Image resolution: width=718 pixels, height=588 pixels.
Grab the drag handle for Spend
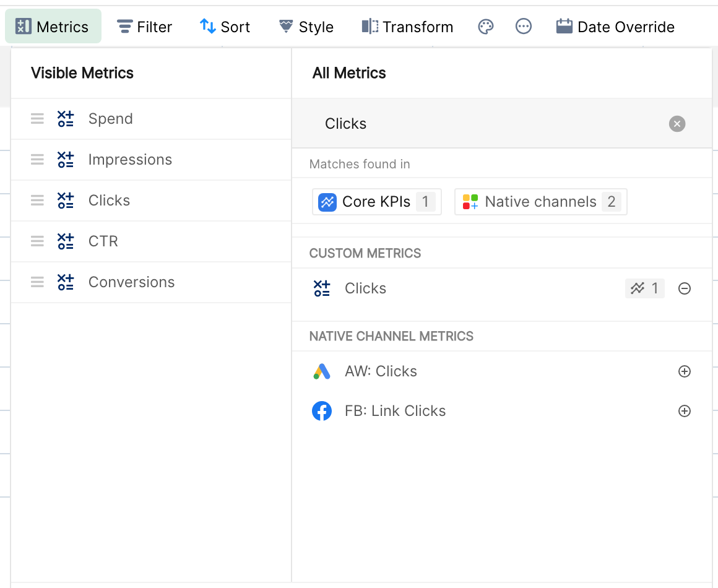pos(37,119)
